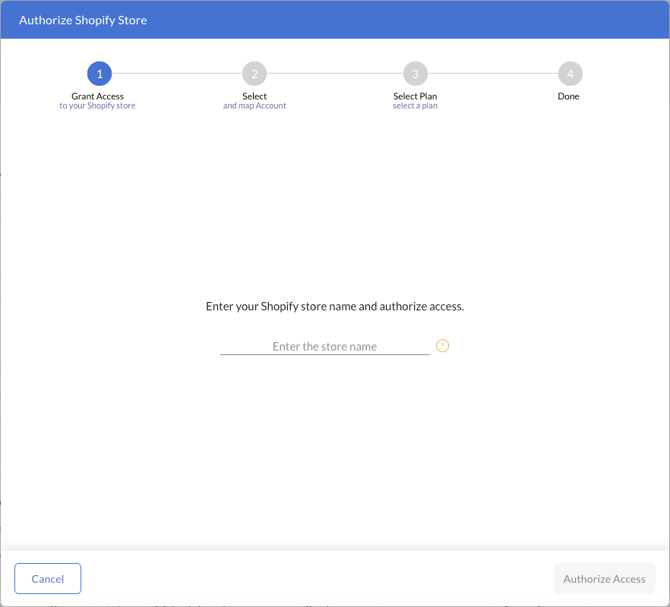The width and height of the screenshot is (670, 607).
Task: Click the Authorize Access button
Action: click(604, 578)
